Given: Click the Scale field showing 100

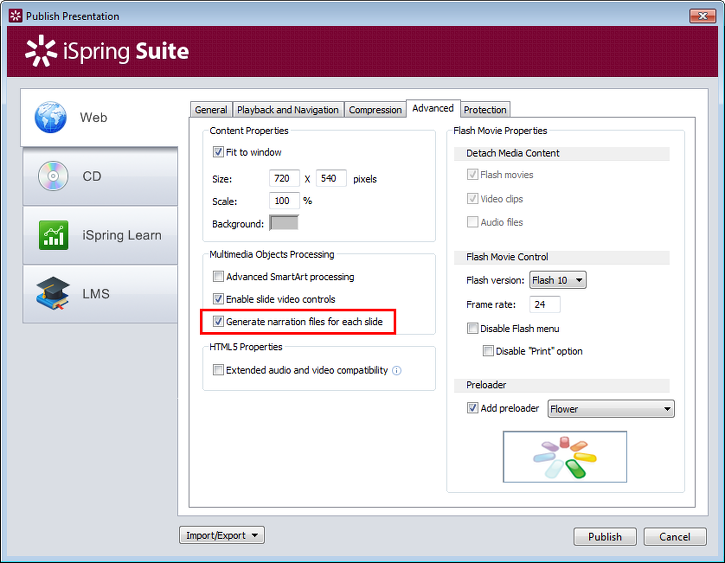Looking at the screenshot, I should tap(284, 201).
